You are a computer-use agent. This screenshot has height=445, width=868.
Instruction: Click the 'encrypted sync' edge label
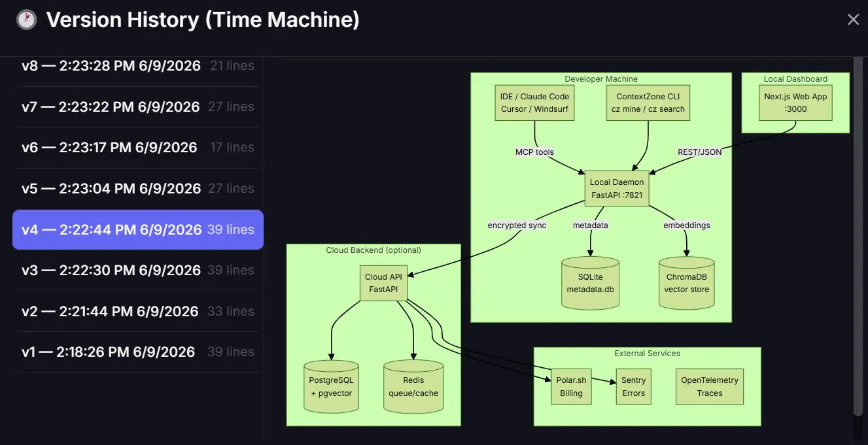coord(517,225)
